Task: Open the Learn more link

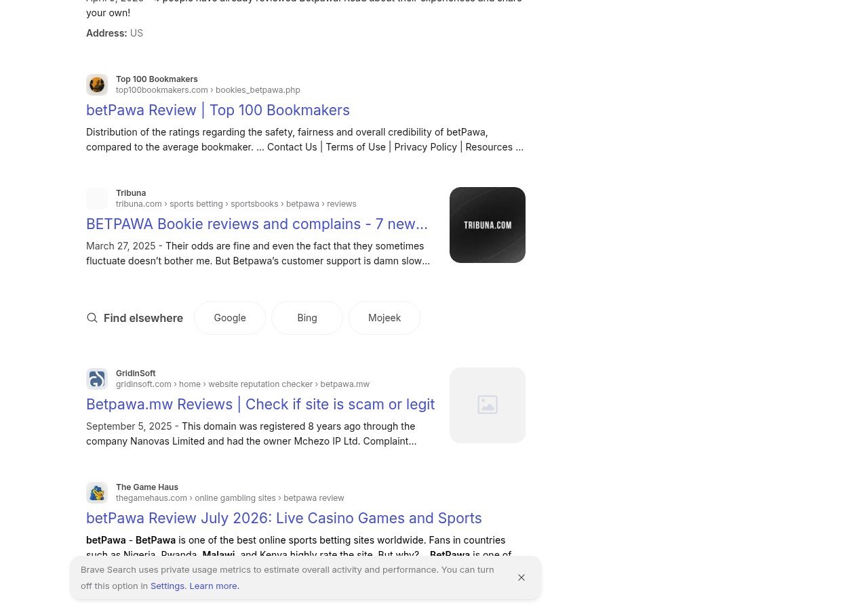Action: click(x=214, y=586)
